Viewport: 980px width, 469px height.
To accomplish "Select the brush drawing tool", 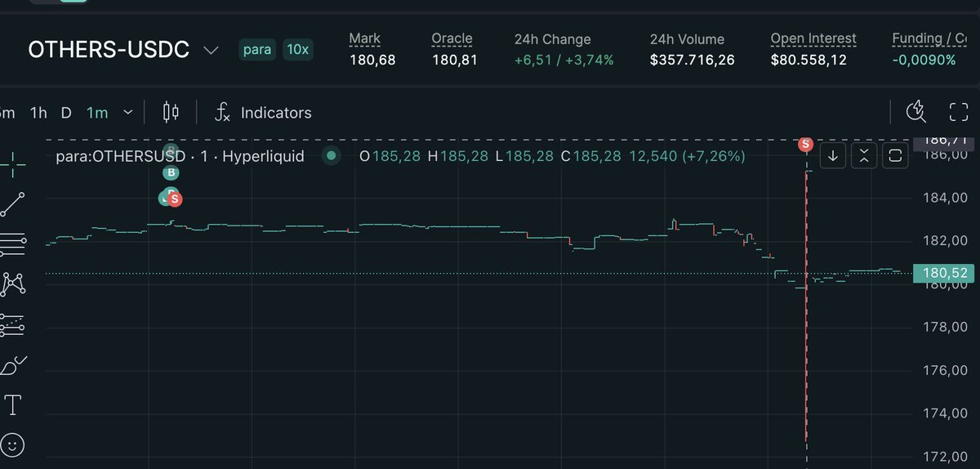I will [13, 365].
